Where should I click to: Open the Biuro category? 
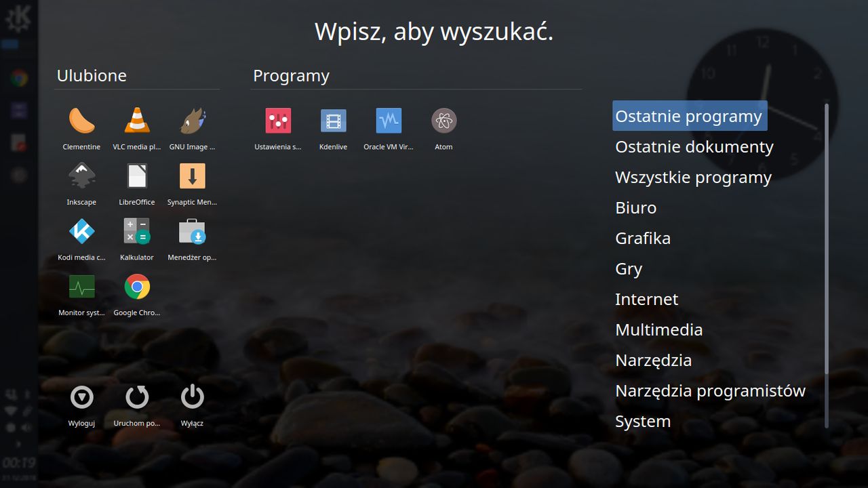tap(635, 207)
